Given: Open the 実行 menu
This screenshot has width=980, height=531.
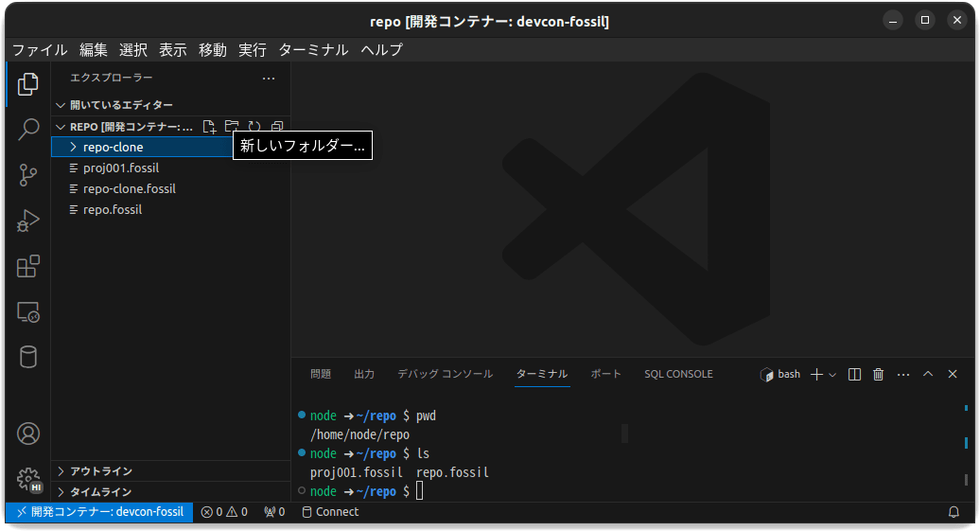Looking at the screenshot, I should pyautogui.click(x=253, y=49).
